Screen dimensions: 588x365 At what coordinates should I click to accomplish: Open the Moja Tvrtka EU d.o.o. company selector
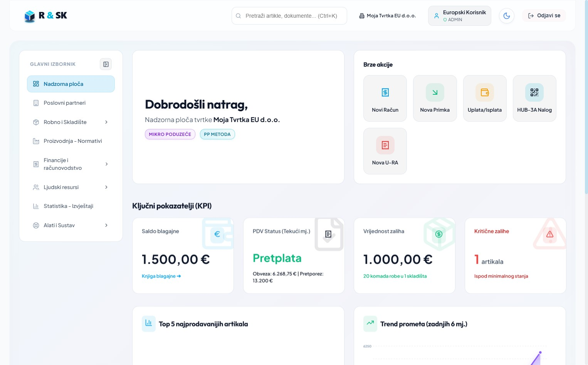[x=388, y=16]
